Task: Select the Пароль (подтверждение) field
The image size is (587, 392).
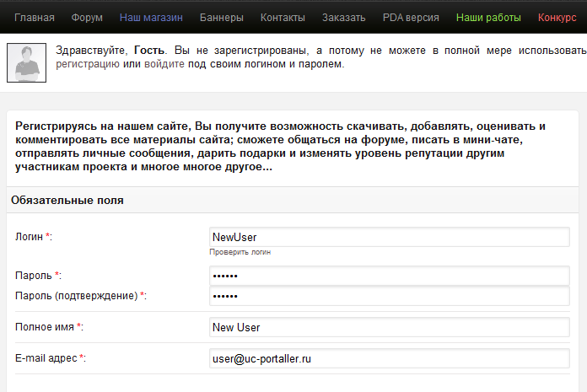Action: (389, 296)
